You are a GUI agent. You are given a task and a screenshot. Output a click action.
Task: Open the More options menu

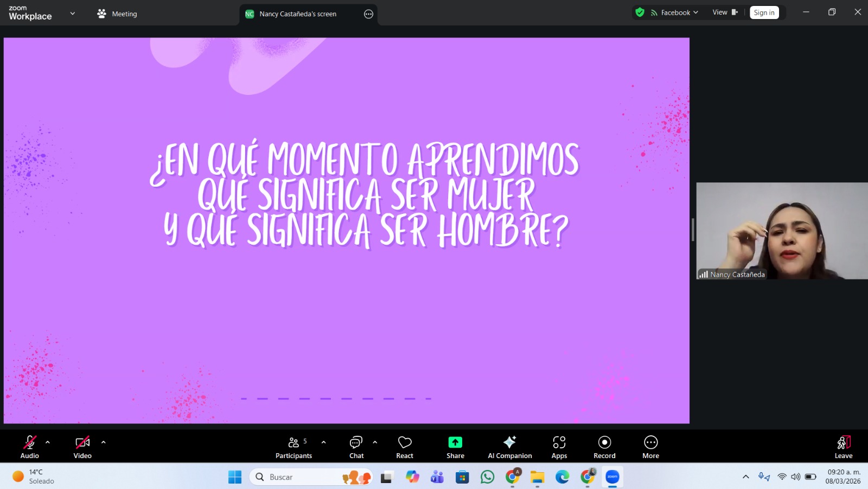(650, 447)
